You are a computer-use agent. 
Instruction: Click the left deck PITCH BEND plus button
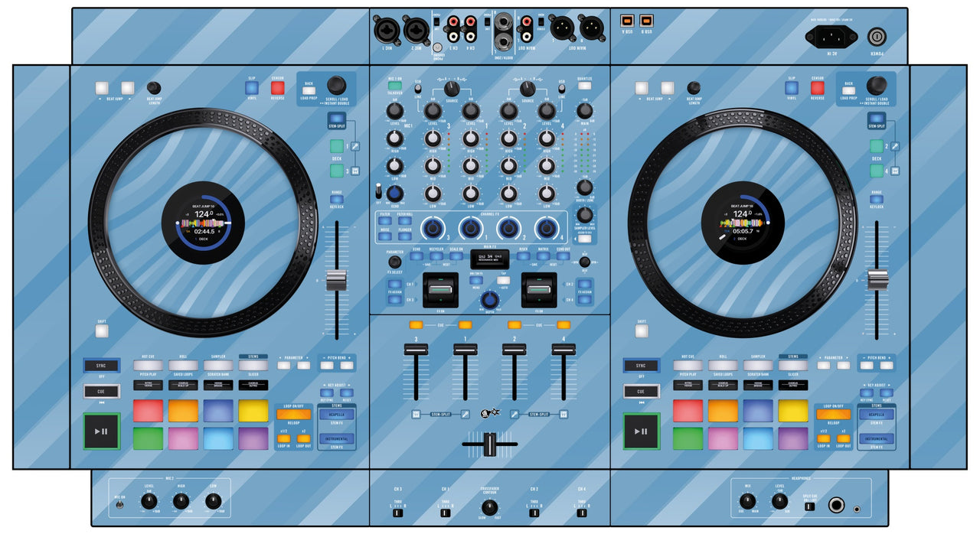[348, 366]
